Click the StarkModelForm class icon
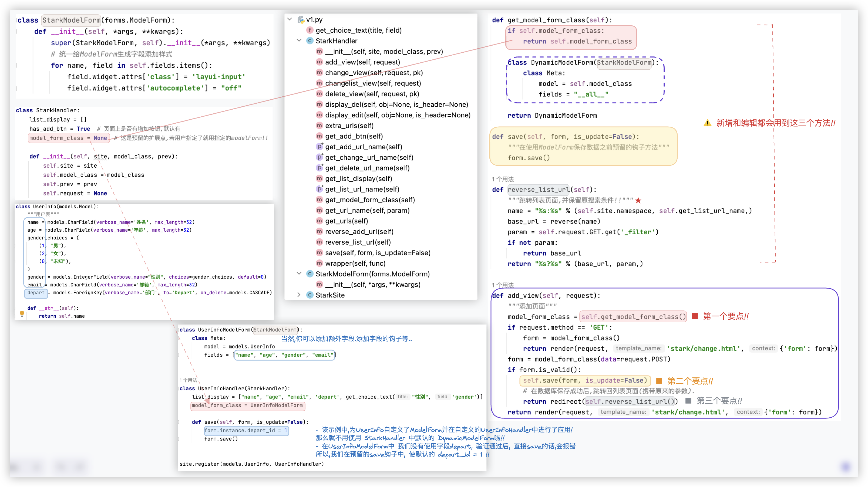Image resolution: width=868 pixels, height=487 pixels. pyautogui.click(x=310, y=274)
